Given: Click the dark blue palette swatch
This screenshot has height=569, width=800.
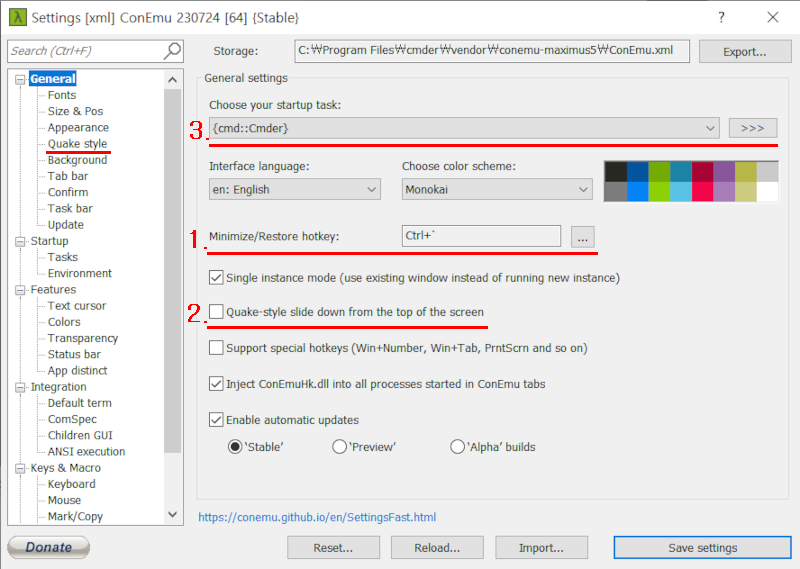Looking at the screenshot, I should [637, 171].
